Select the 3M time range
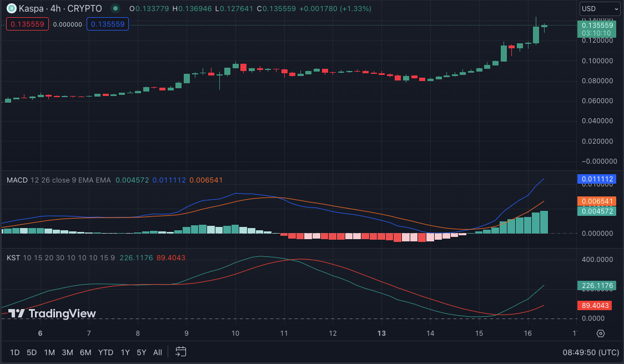 click(67, 352)
